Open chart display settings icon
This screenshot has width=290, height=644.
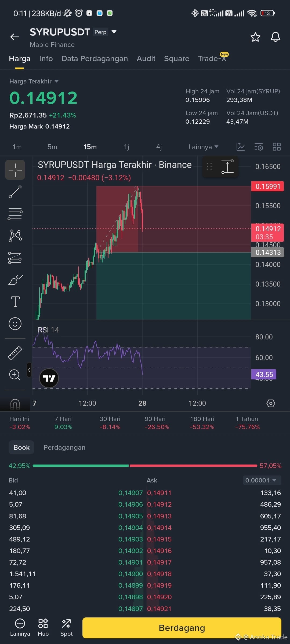coord(259,147)
